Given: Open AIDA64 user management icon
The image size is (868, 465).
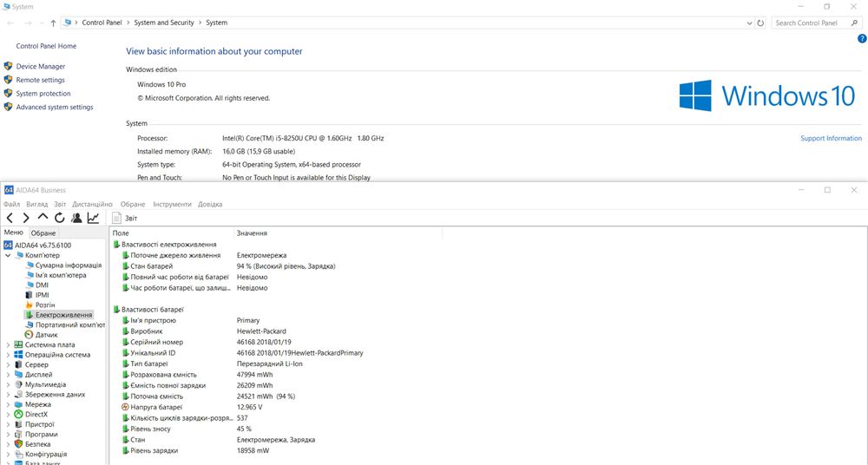Looking at the screenshot, I should (76, 218).
